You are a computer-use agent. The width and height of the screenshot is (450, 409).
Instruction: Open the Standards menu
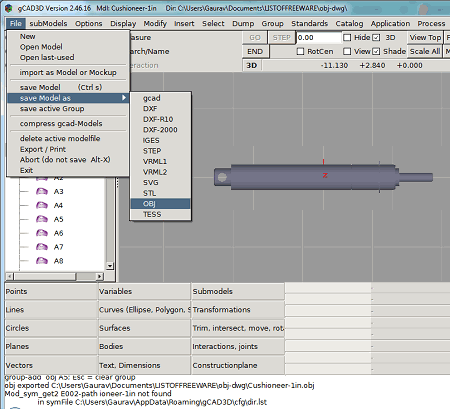pyautogui.click(x=310, y=23)
